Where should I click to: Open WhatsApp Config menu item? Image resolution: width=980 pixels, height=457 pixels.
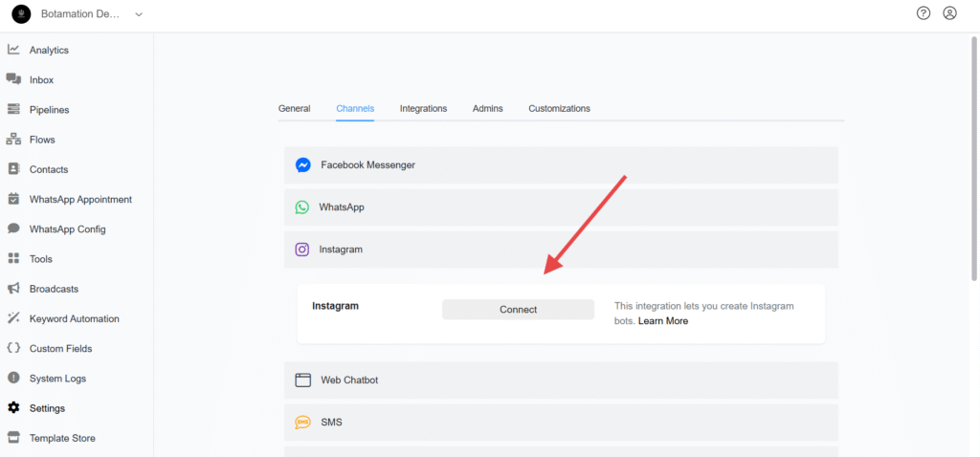pos(68,229)
